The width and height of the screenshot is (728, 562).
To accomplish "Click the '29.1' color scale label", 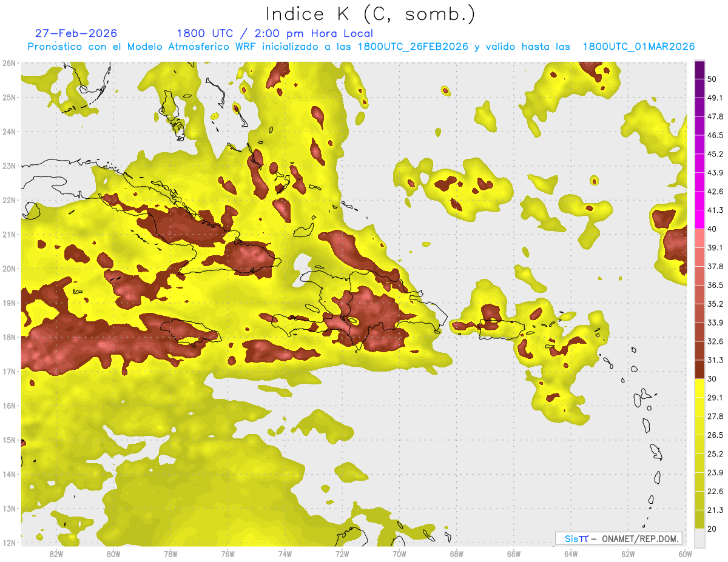I will 715,397.
